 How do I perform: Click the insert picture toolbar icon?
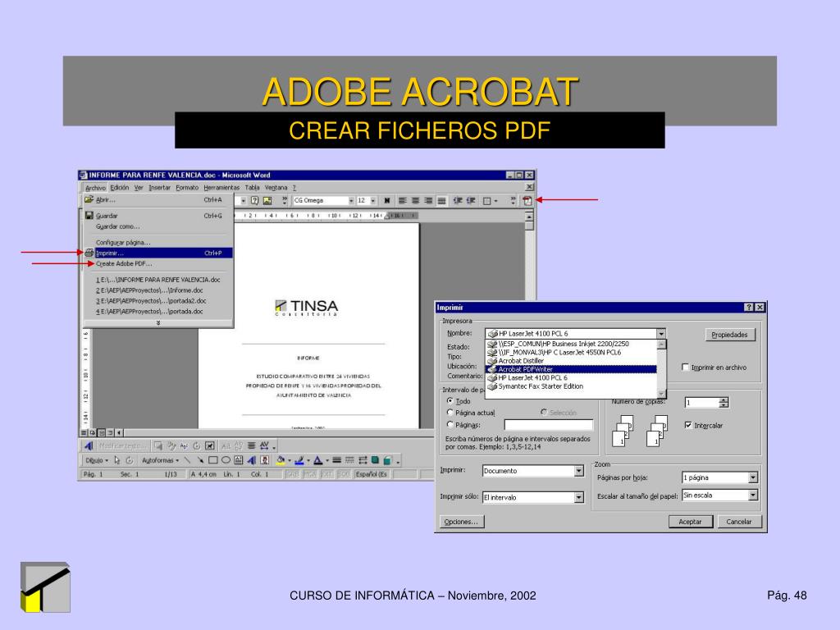267,200
